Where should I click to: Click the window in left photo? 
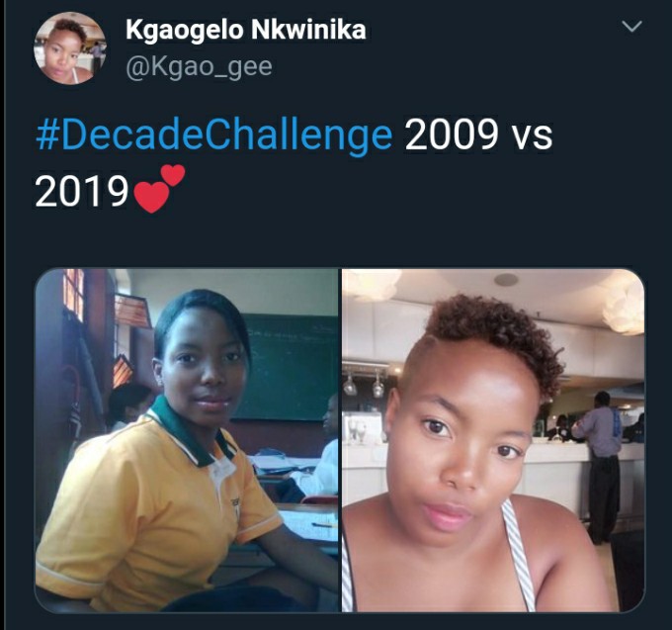[73, 294]
